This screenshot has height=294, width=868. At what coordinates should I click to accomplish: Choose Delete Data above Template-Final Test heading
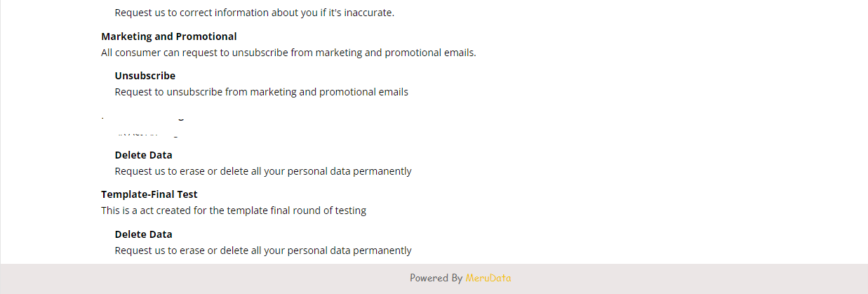click(144, 155)
